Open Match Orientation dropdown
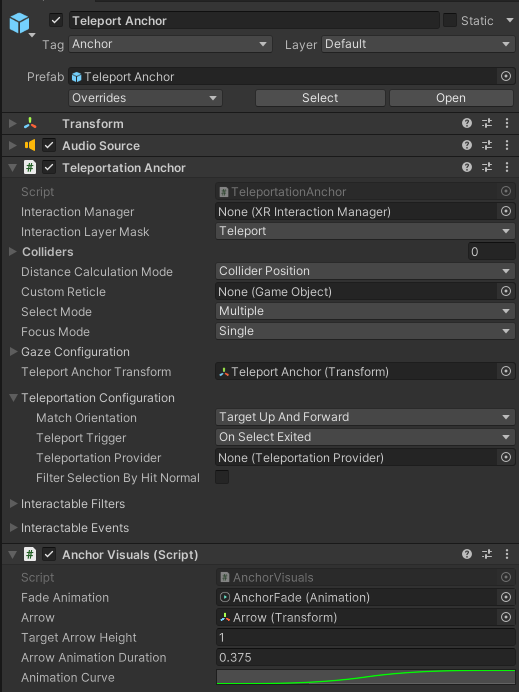The height and width of the screenshot is (692, 519). coord(365,417)
